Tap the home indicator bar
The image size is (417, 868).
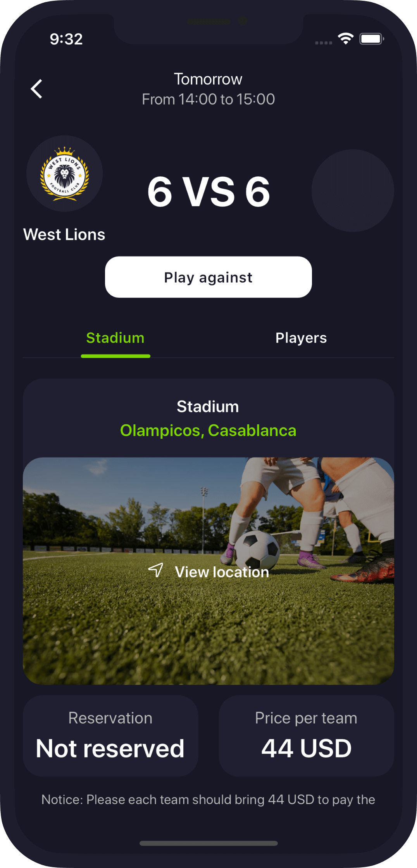(x=208, y=843)
